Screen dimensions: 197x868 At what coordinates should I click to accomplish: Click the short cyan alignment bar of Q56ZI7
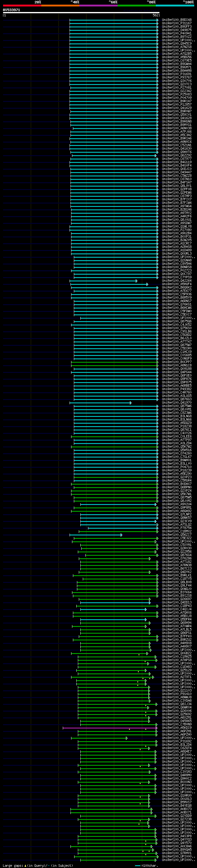96,535
